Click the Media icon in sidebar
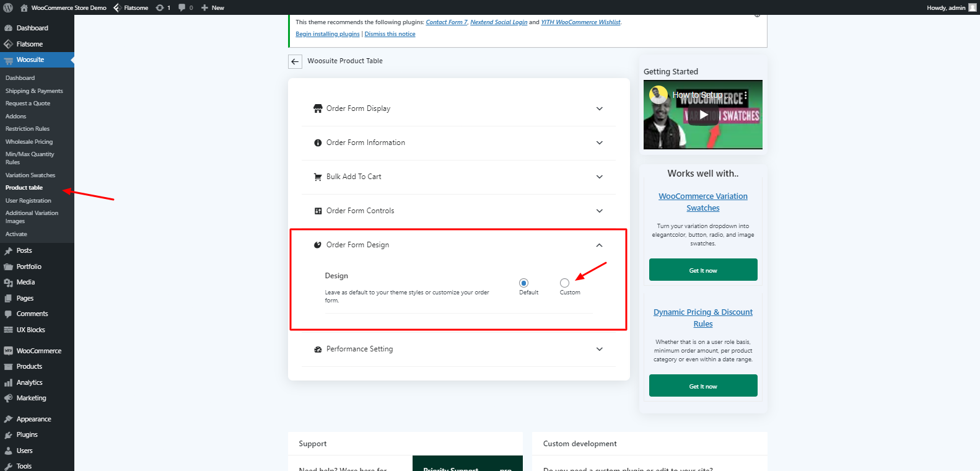This screenshot has width=980, height=471. pyautogui.click(x=8, y=283)
